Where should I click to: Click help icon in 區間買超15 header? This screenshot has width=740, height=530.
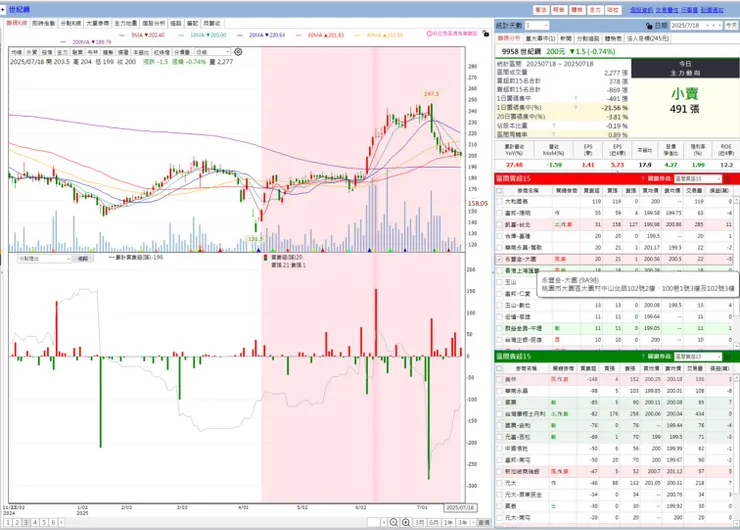pos(642,179)
